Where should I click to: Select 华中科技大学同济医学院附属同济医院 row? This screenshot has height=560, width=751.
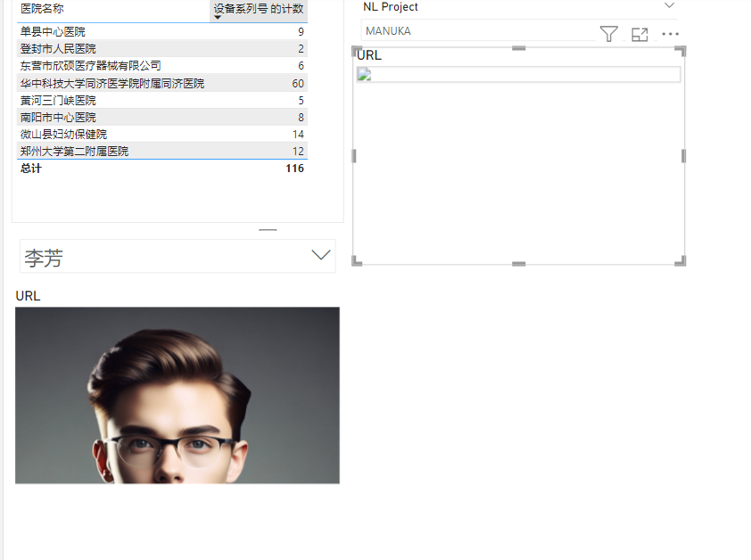click(x=162, y=83)
